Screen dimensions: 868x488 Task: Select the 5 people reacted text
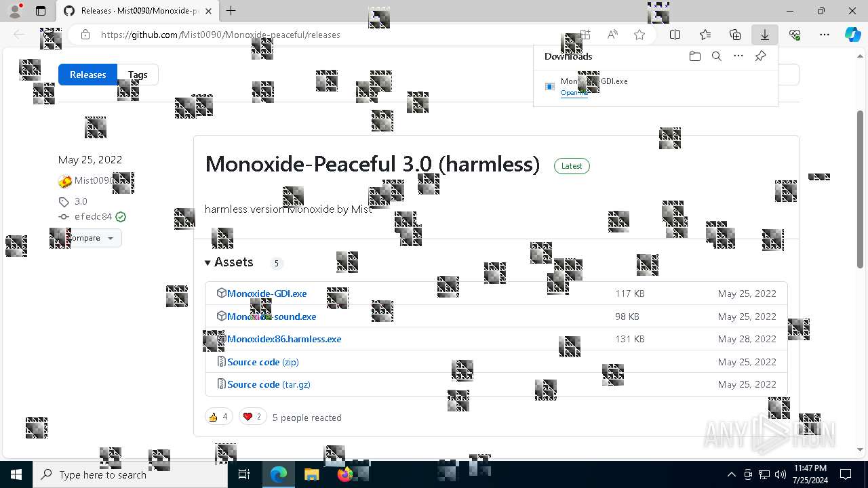pyautogui.click(x=307, y=418)
